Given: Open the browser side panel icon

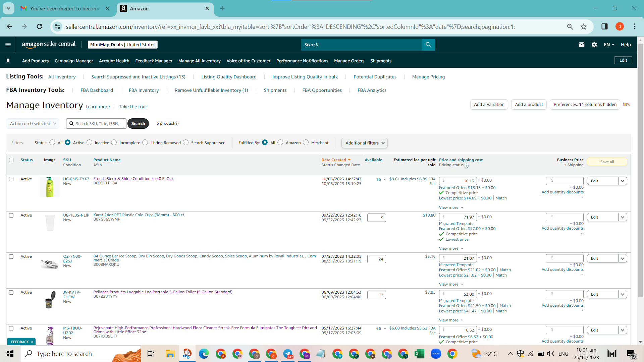Looking at the screenshot, I should (x=604, y=26).
